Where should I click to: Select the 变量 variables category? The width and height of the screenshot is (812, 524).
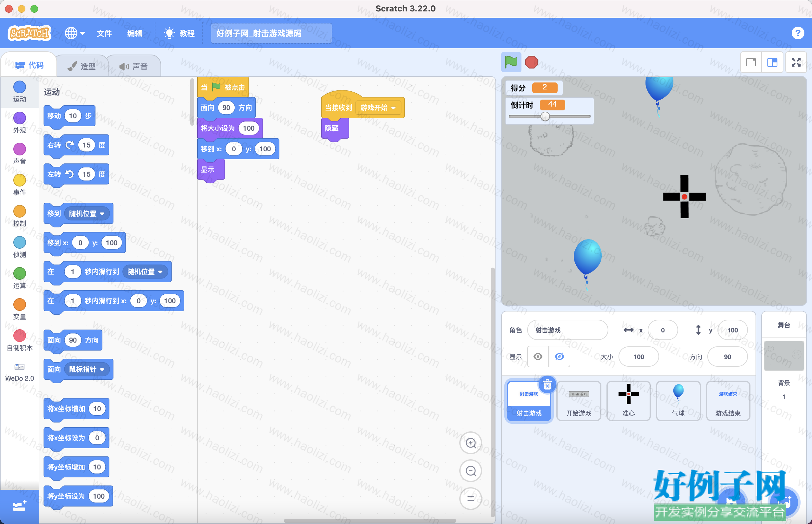tap(19, 309)
